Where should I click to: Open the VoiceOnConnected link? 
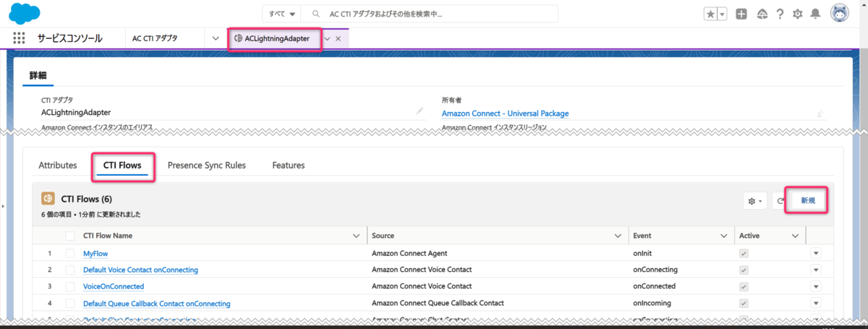tap(114, 286)
